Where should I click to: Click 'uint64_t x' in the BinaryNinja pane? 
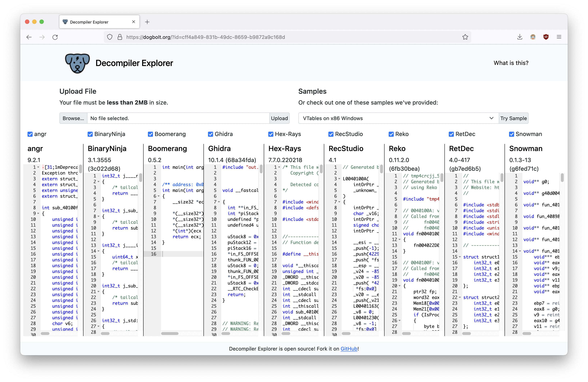pos(125,257)
